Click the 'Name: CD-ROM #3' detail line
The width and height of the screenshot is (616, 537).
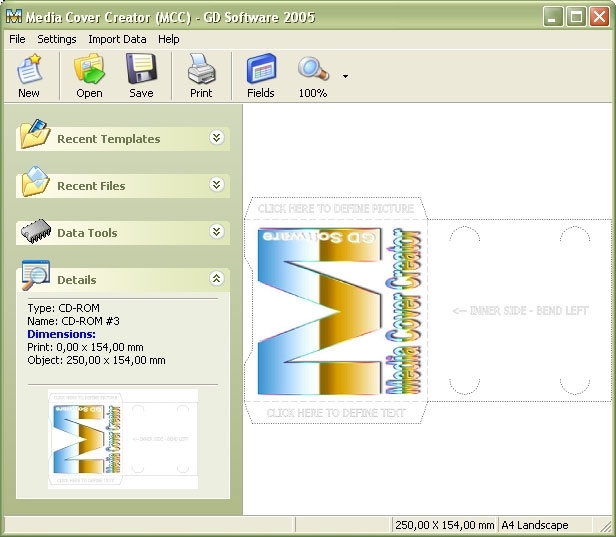(x=73, y=321)
